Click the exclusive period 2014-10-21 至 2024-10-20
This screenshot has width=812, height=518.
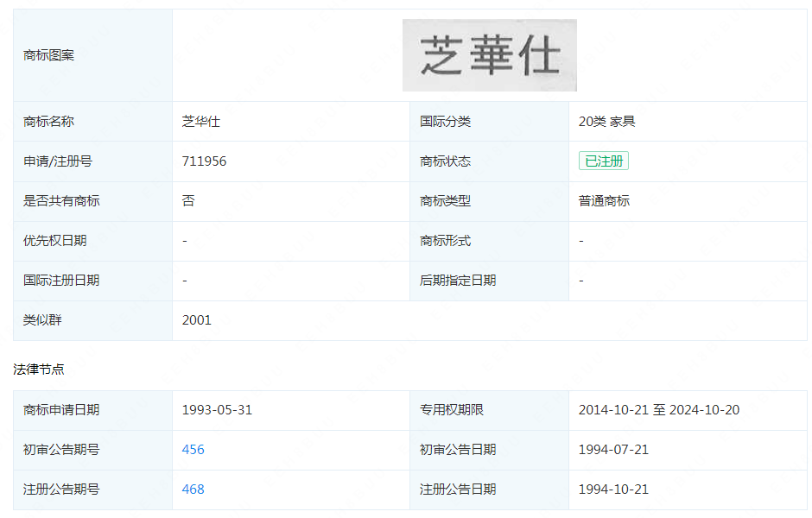pos(659,410)
